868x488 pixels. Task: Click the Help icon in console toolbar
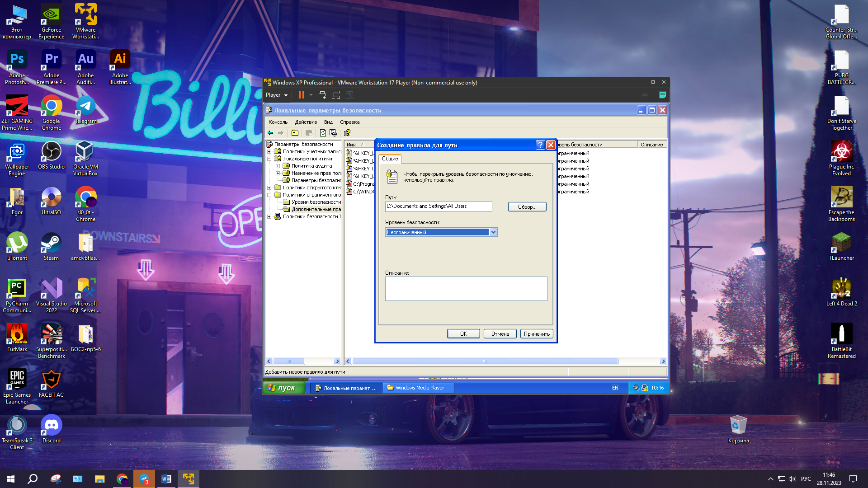pyautogui.click(x=347, y=133)
